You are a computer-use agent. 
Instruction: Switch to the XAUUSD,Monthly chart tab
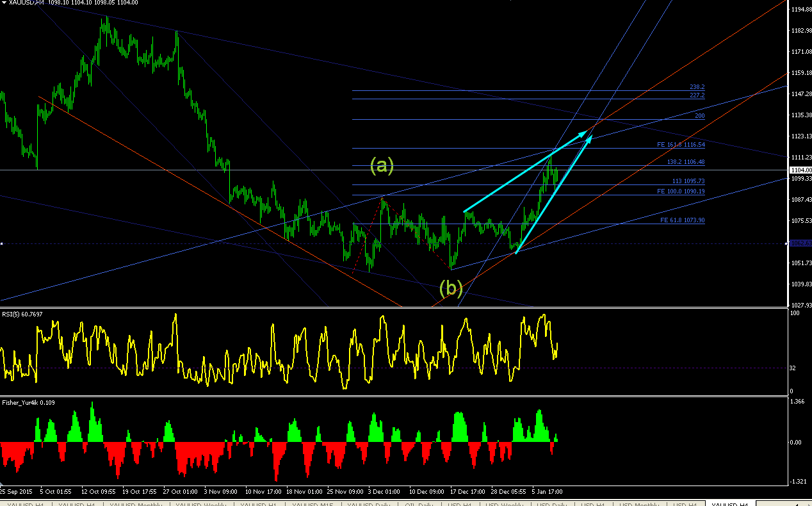click(x=136, y=504)
